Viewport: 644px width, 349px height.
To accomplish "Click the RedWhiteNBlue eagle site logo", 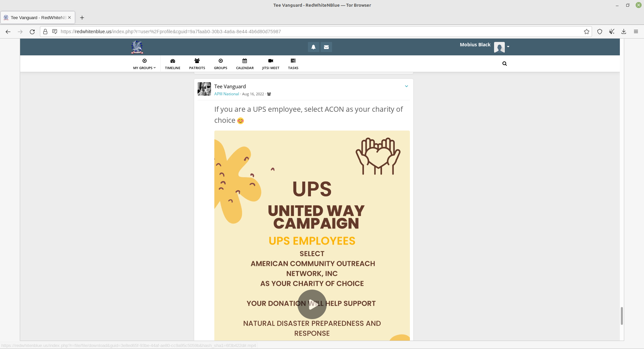I will [137, 47].
